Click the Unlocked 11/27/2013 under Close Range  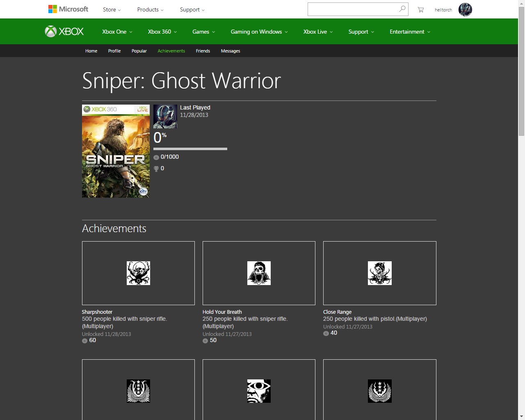tap(348, 326)
